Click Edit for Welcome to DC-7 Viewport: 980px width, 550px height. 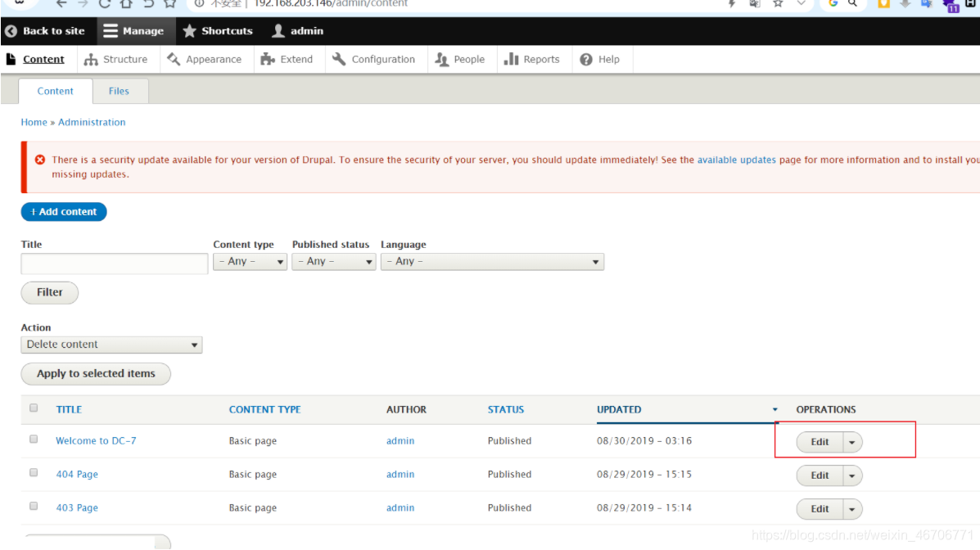coord(820,442)
